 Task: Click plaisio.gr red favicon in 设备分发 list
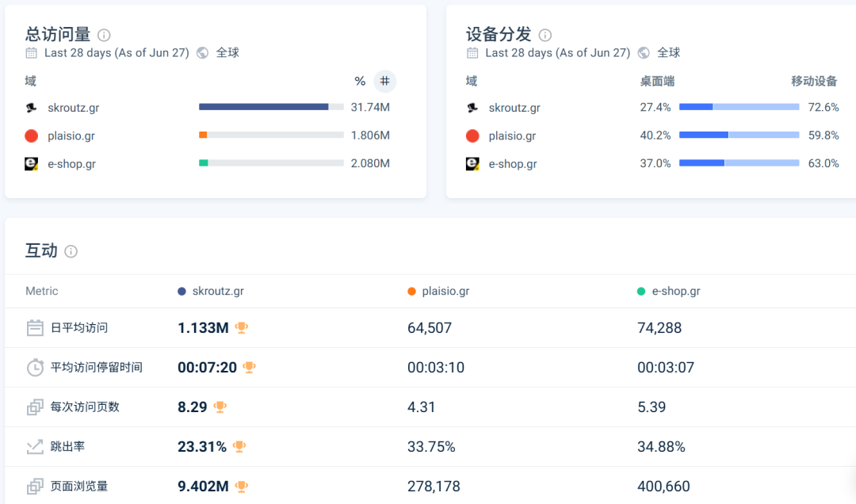472,136
